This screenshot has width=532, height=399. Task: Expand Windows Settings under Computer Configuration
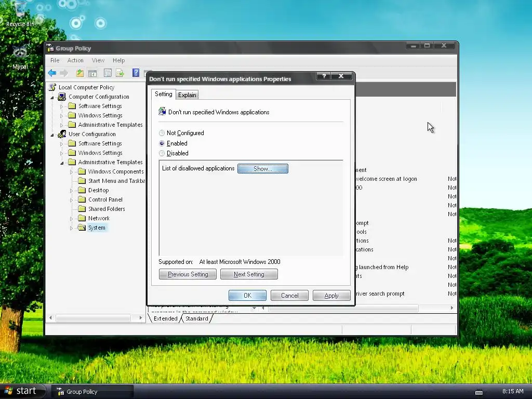point(61,116)
